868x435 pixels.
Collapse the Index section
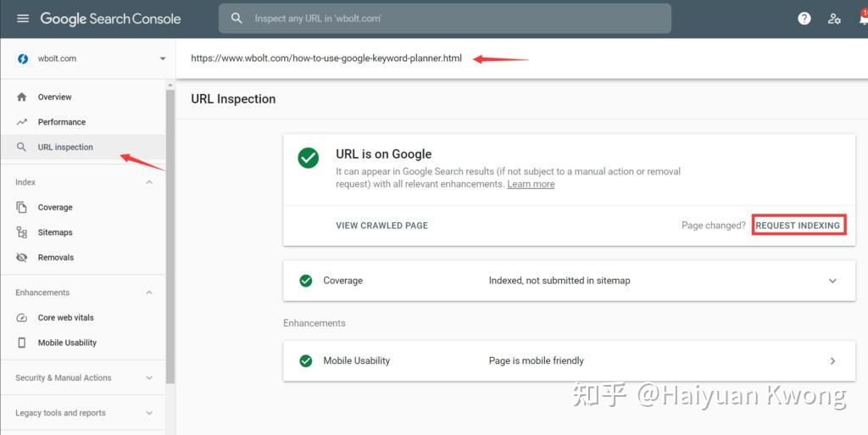149,182
